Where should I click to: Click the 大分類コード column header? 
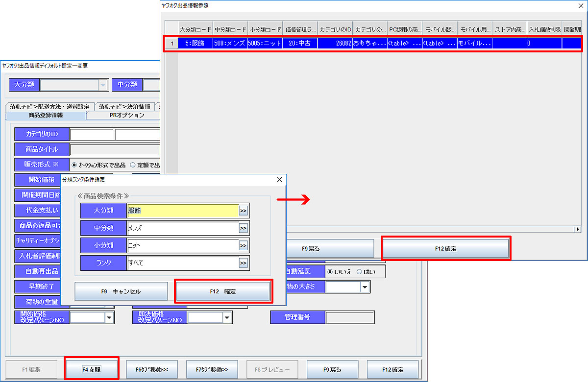(x=196, y=29)
